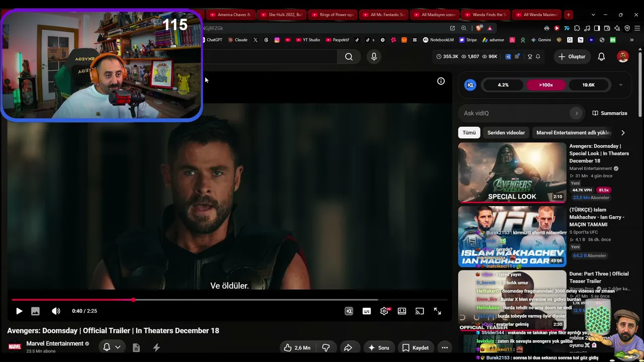Open the NotebookLM bookmark
Screen dimensions: 644x362
coord(438,40)
